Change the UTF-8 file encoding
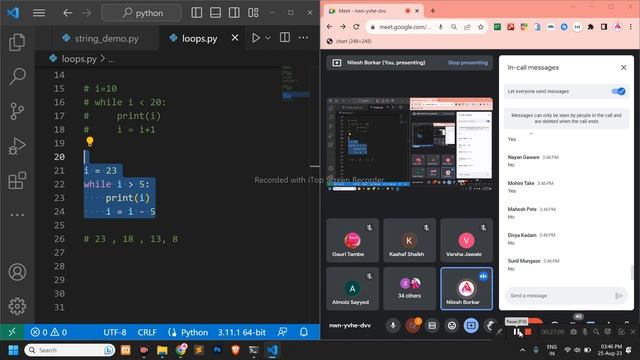Image resolution: width=640 pixels, height=360 pixels. 115,332
